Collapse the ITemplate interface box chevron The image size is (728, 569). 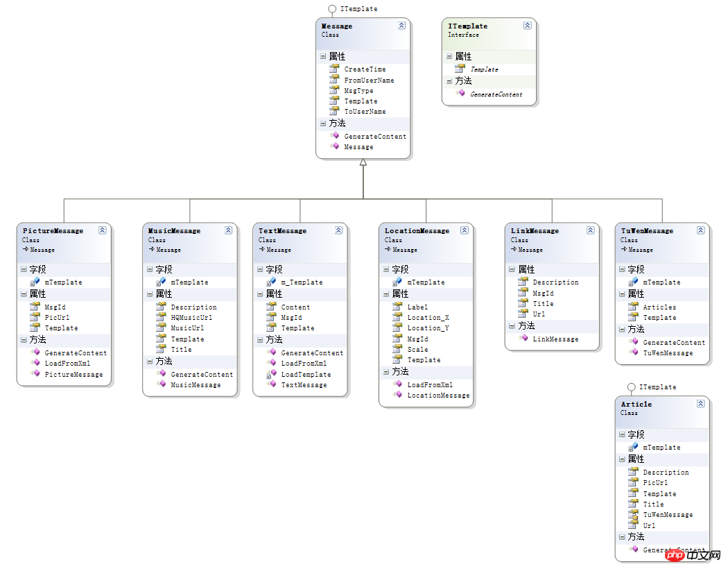[528, 26]
